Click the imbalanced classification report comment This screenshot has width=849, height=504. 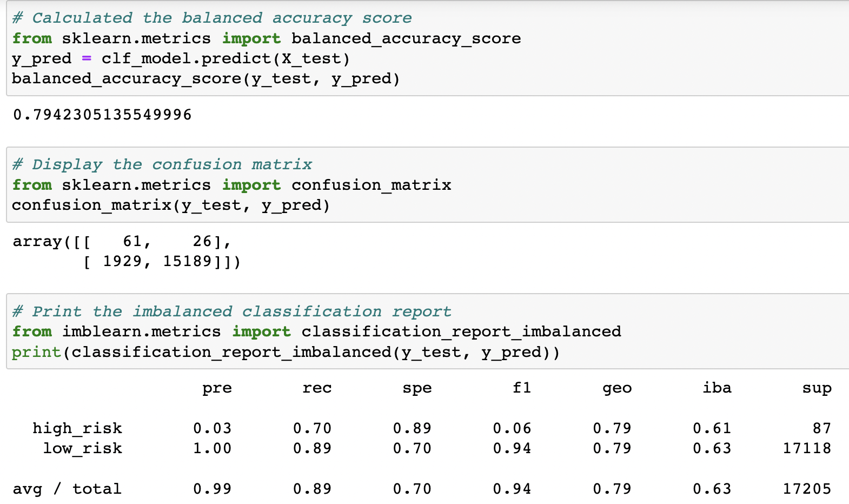tap(231, 311)
